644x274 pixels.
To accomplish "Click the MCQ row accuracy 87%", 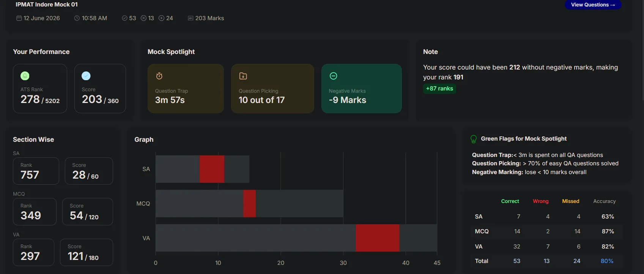I will pyautogui.click(x=608, y=231).
